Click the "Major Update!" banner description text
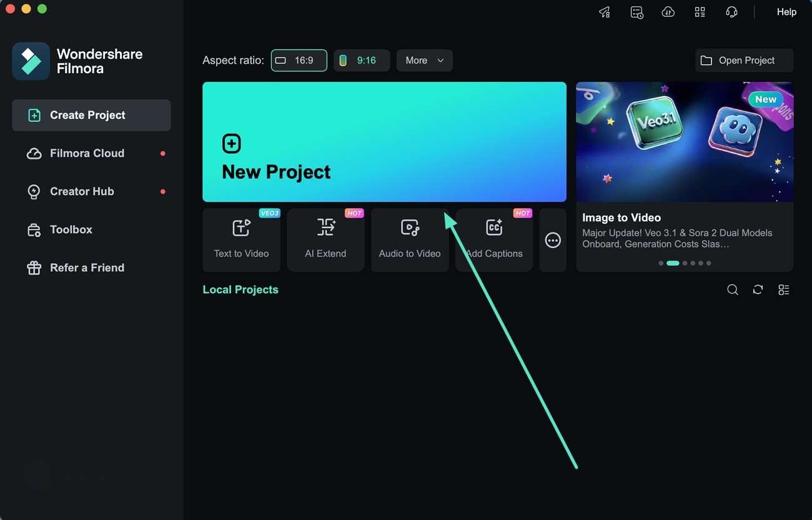Viewport: 812px width, 520px height. pos(677,238)
